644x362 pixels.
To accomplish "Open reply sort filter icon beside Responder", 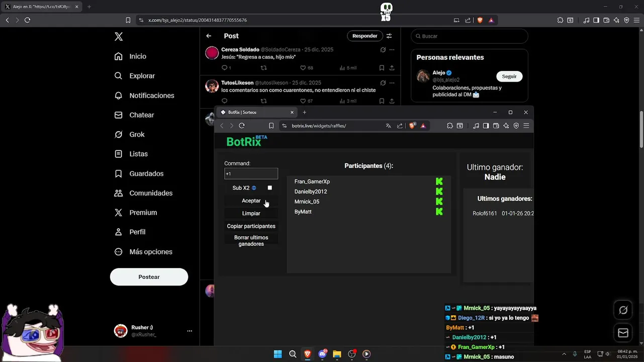I will (389, 36).
